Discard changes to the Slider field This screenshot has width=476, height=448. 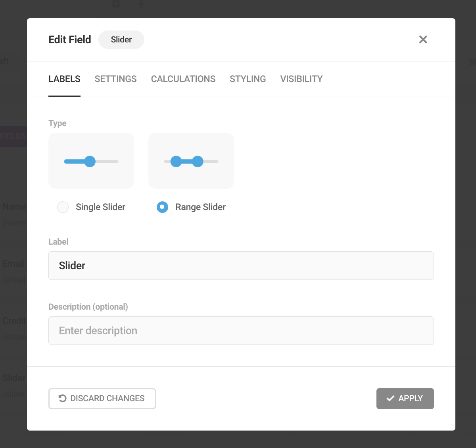(x=102, y=398)
